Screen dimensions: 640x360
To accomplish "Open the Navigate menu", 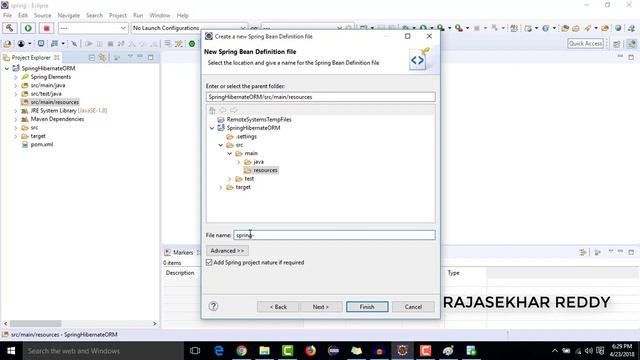I will 69,15.
